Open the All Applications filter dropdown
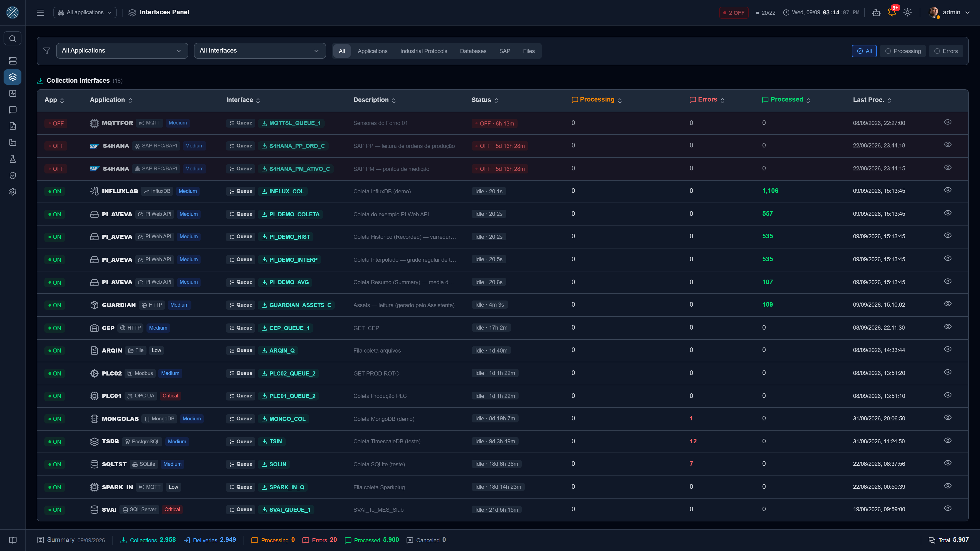Image resolution: width=980 pixels, height=551 pixels. pos(122,51)
